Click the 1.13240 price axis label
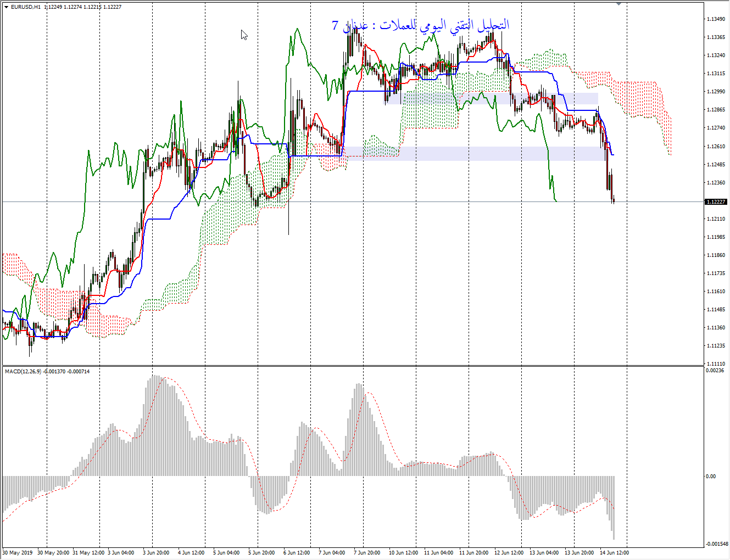Image resolution: width=730 pixels, height=560 pixels. pos(716,55)
